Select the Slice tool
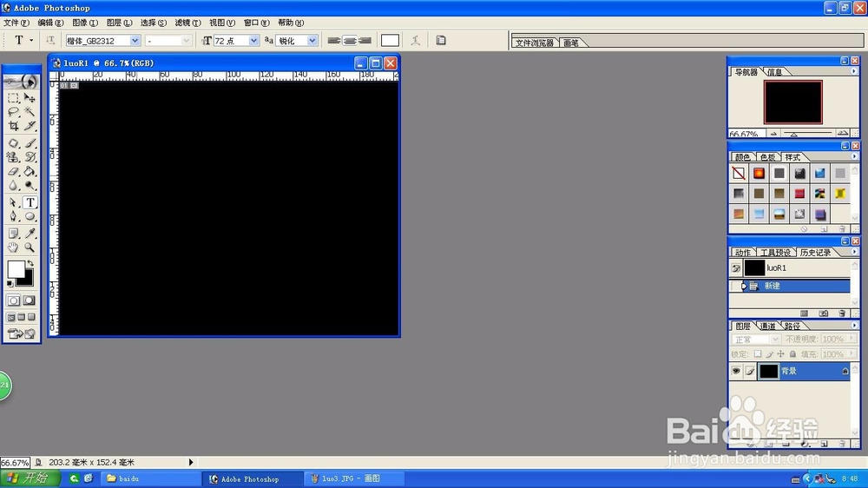This screenshot has width=868, height=488. [x=30, y=126]
